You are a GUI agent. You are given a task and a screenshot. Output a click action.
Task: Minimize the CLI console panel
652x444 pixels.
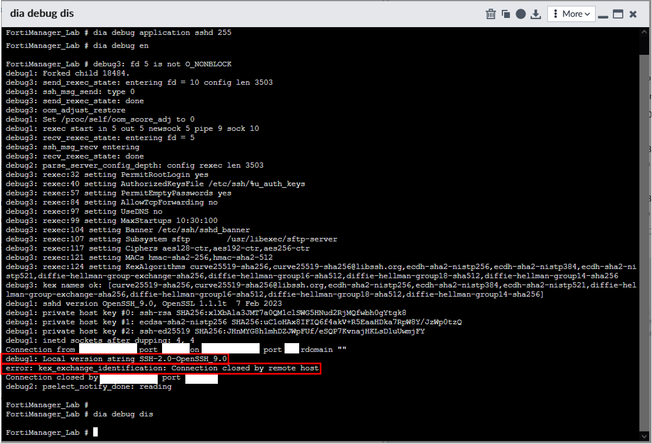603,15
